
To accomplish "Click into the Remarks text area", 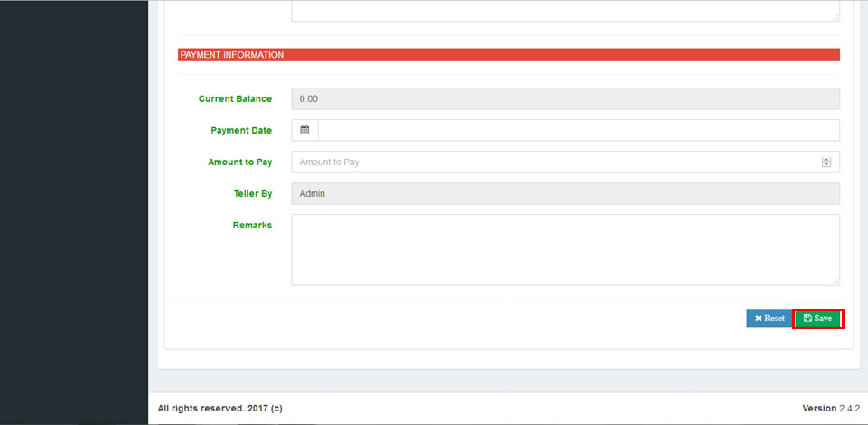I will tap(565, 249).
